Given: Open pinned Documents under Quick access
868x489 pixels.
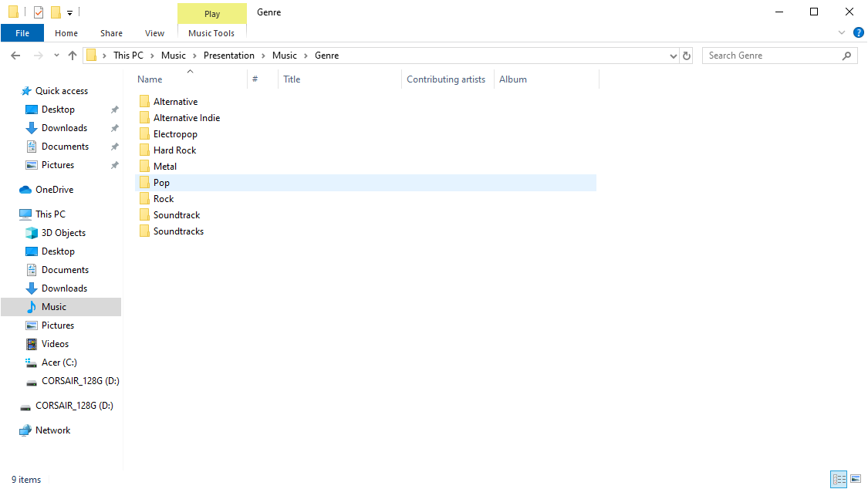Looking at the screenshot, I should click(65, 147).
